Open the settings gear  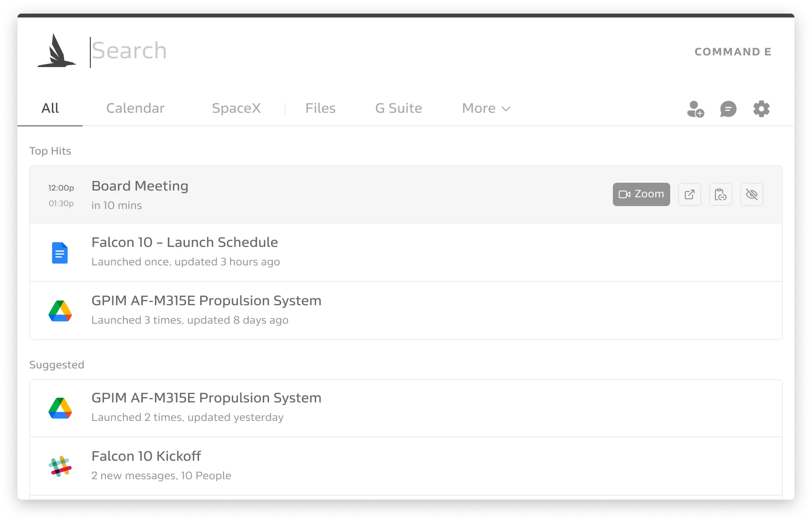click(x=761, y=109)
